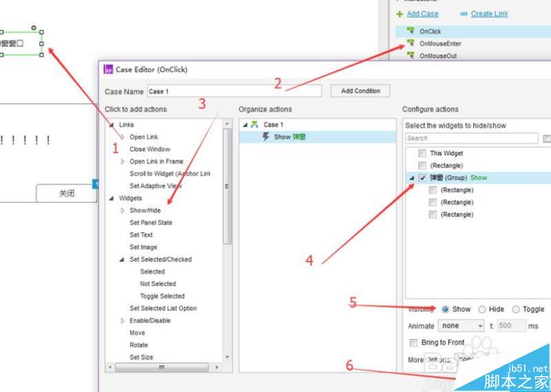Click the Case Name input field
Image resolution: width=551 pixels, height=392 pixels.
[x=234, y=91]
